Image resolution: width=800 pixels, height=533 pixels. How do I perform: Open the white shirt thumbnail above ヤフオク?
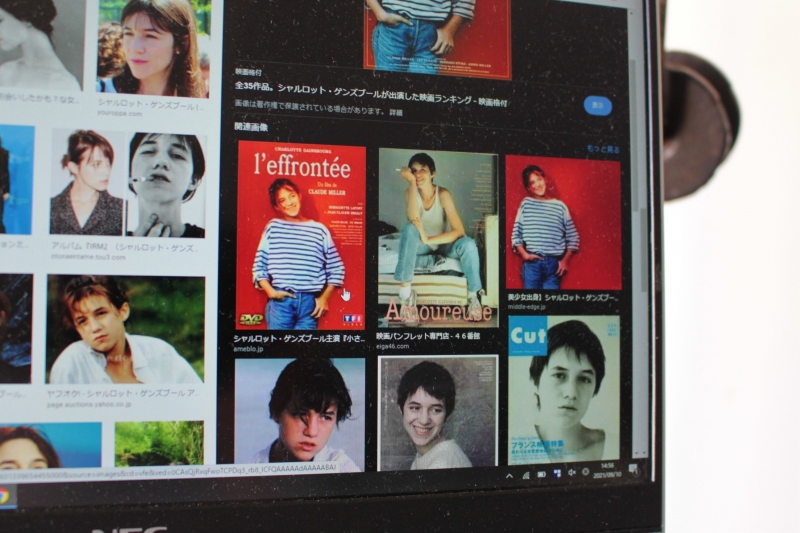pos(126,329)
